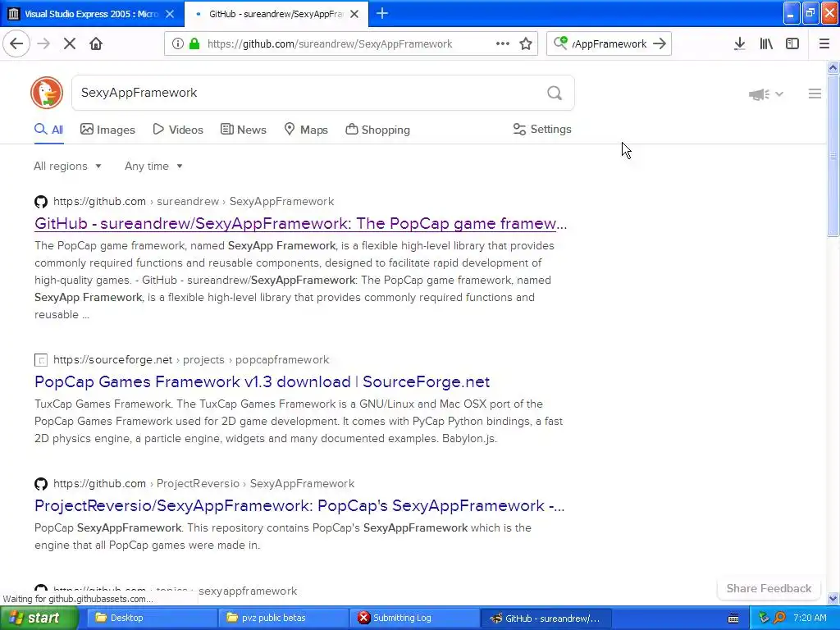The height and width of the screenshot is (630, 840).
Task: Switch to pvz public betas taskbar window
Action: point(283,619)
